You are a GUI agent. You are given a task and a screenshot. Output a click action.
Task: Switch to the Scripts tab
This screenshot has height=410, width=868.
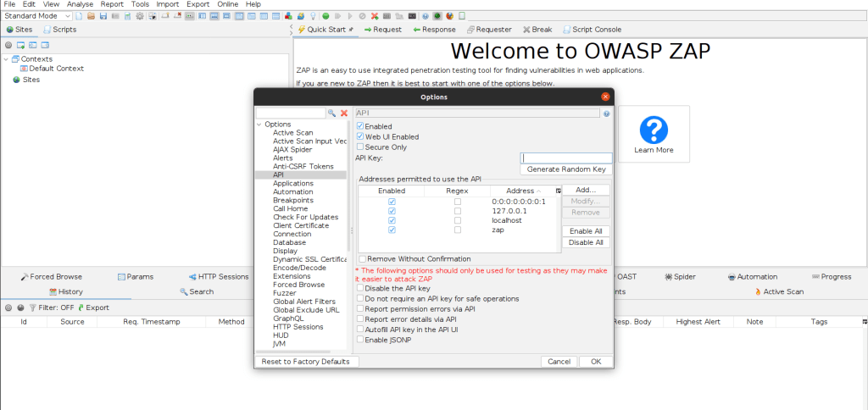(59, 30)
